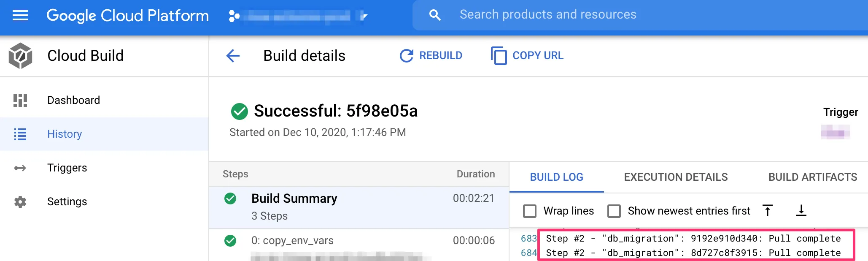Click the History list icon

click(x=20, y=134)
